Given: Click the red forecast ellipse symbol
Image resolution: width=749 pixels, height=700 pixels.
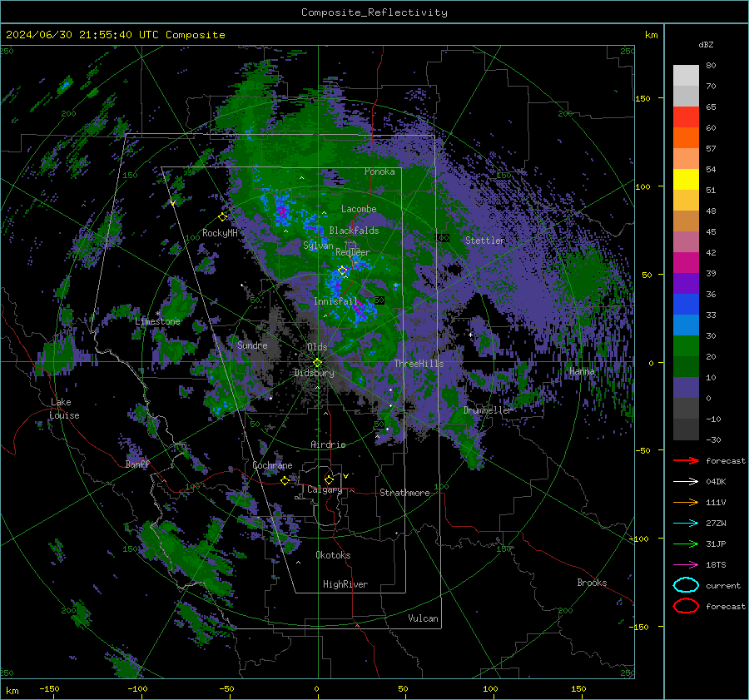Looking at the screenshot, I should (686, 606).
